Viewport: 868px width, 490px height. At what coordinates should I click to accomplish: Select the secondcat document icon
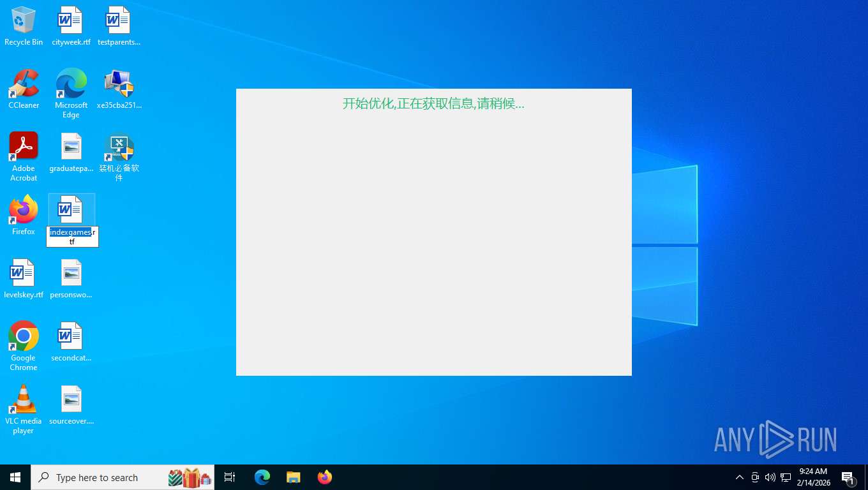71,342
